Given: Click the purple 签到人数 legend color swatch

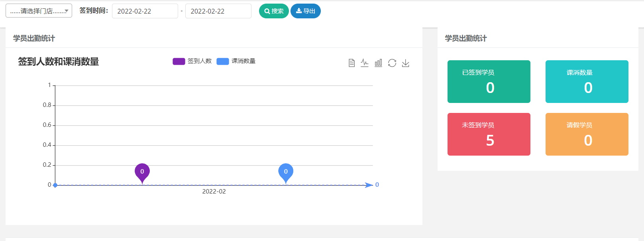Looking at the screenshot, I should click(x=179, y=61).
